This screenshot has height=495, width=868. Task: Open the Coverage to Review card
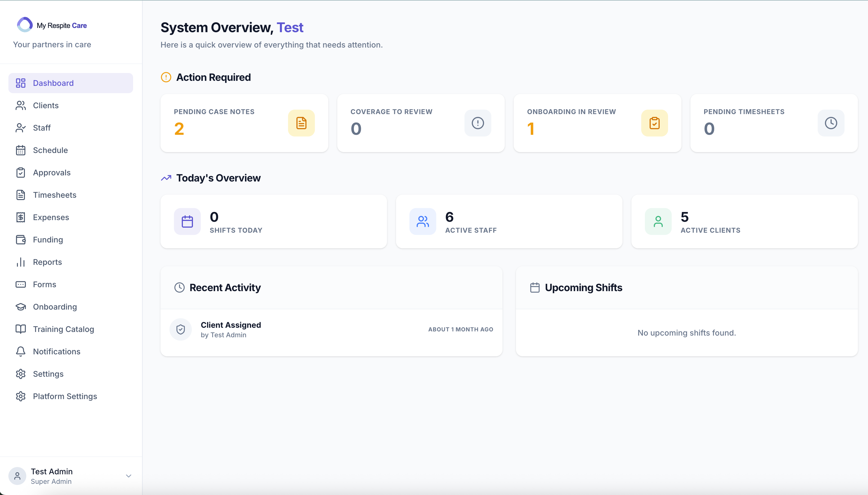(x=421, y=123)
